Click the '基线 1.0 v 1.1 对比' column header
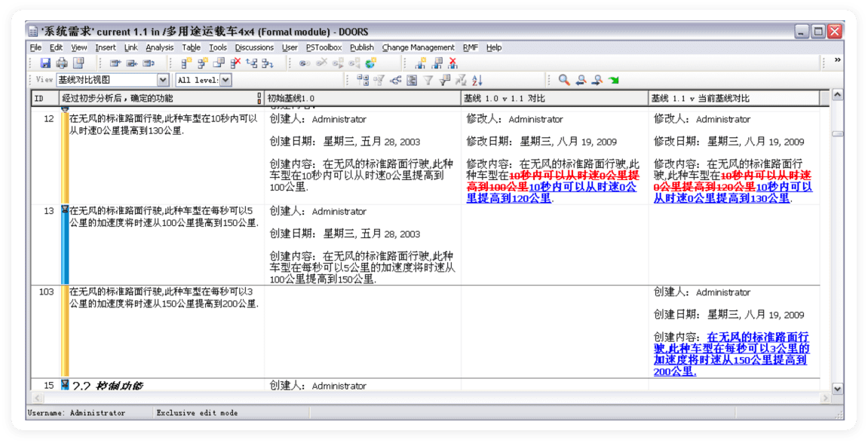Viewport: 868px width, 443px height. click(554, 99)
